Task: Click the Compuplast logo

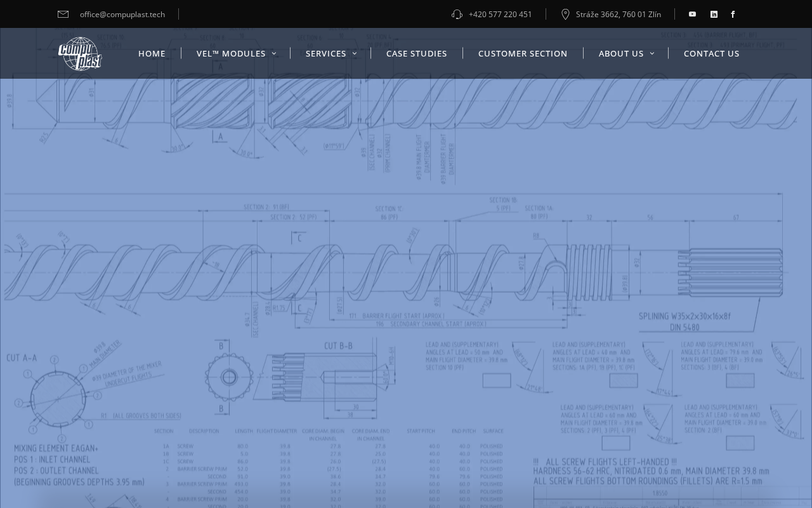Action: click(x=80, y=53)
